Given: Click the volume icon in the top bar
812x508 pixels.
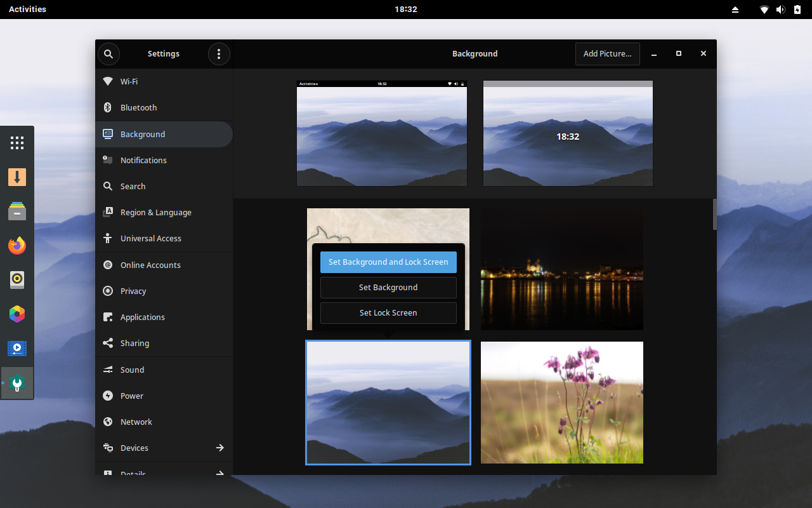Looking at the screenshot, I should point(781,10).
